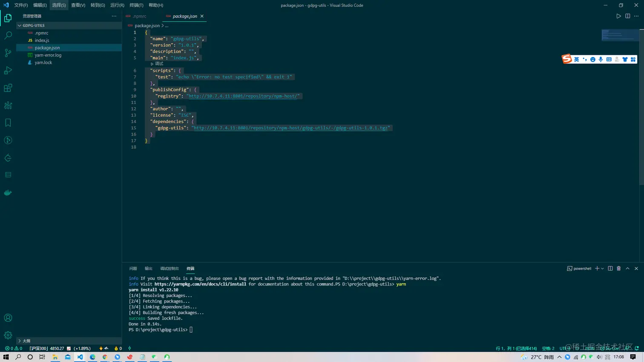Open 终端(T) menu
Image resolution: width=644 pixels, height=362 pixels.
[x=136, y=5]
